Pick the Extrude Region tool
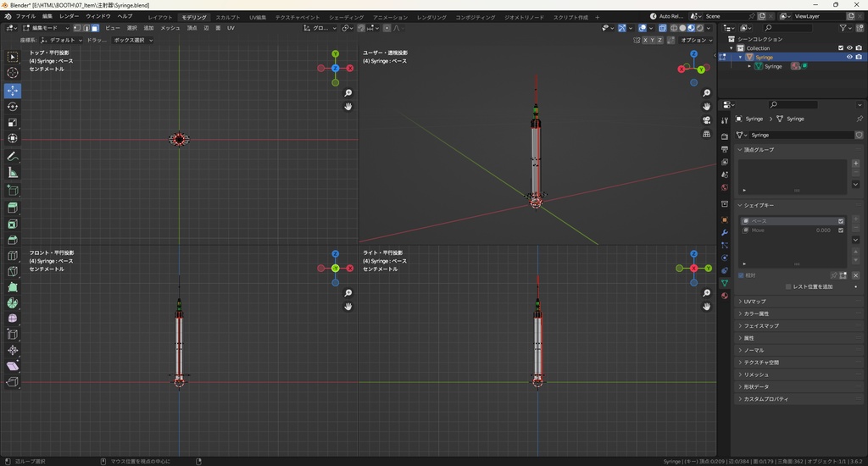This screenshot has width=868, height=466. point(13,208)
